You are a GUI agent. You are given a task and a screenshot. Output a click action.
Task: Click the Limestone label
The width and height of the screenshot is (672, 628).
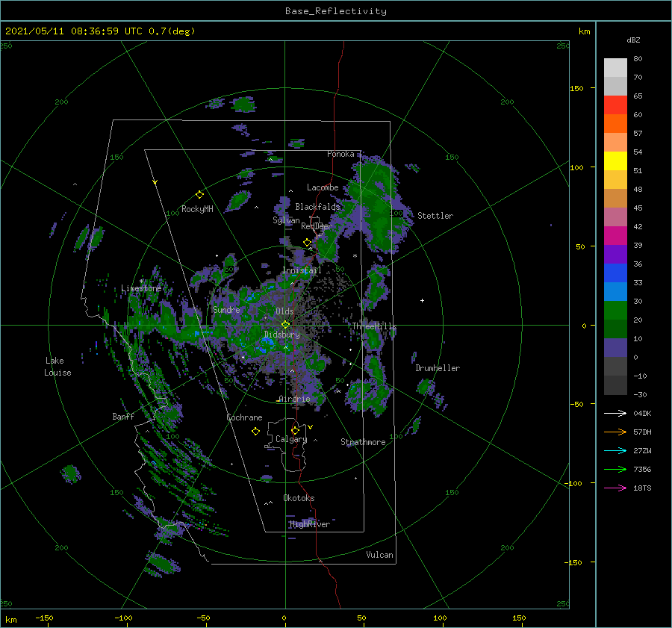point(141,288)
